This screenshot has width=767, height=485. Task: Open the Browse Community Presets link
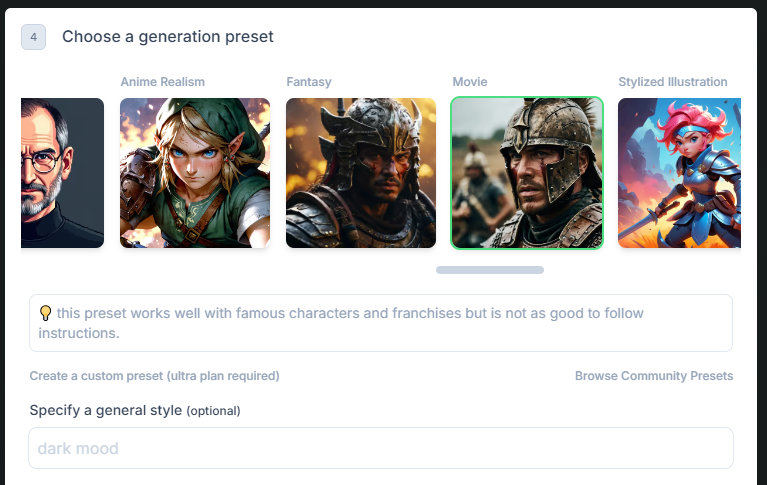pos(653,376)
